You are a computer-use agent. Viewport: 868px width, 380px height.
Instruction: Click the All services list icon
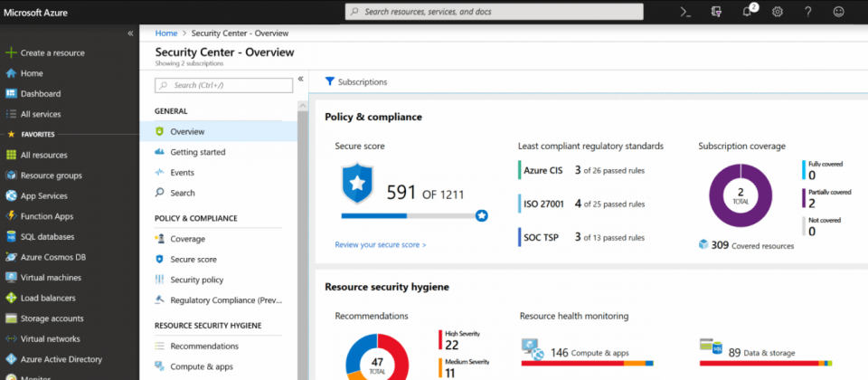point(11,114)
